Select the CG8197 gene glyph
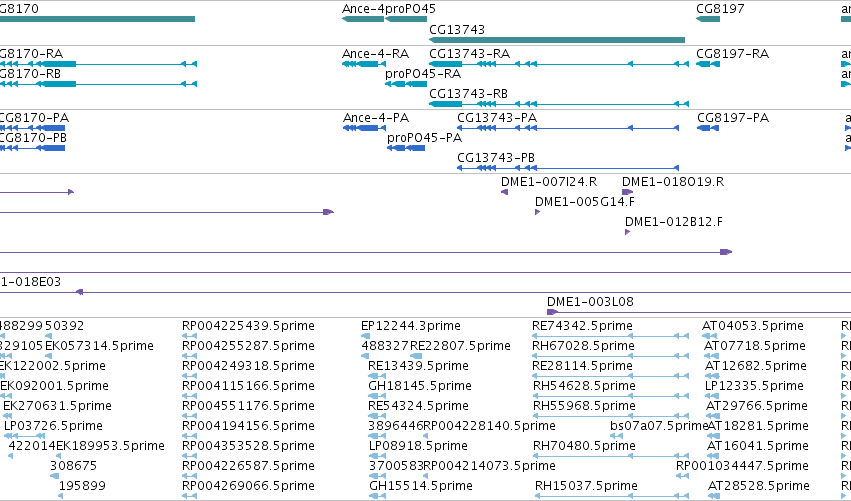851x501 pixels. pyautogui.click(x=708, y=19)
